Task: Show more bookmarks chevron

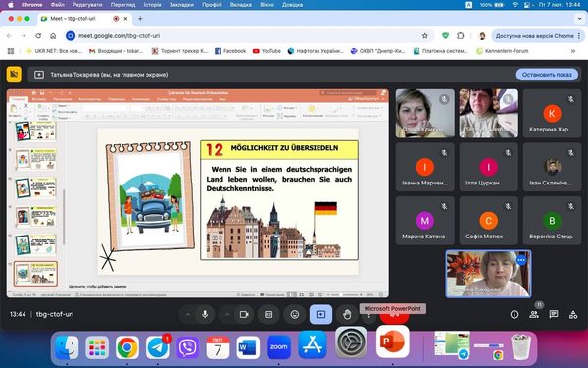Action: coord(573,51)
